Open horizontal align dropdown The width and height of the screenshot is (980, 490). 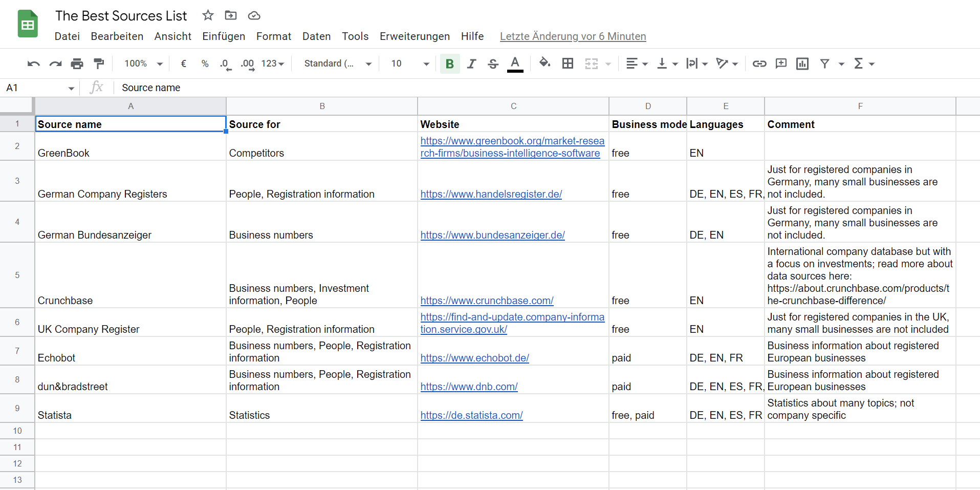pos(637,63)
